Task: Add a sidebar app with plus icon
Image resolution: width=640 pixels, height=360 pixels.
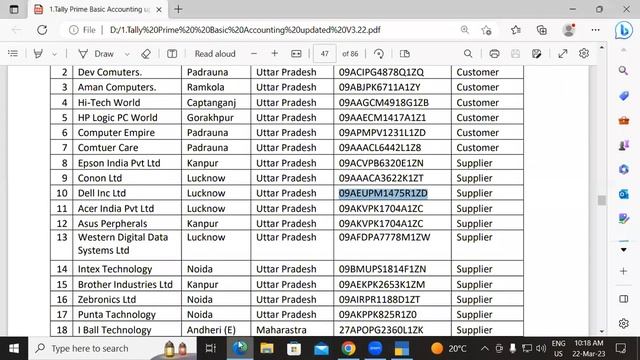Action: tap(623, 271)
